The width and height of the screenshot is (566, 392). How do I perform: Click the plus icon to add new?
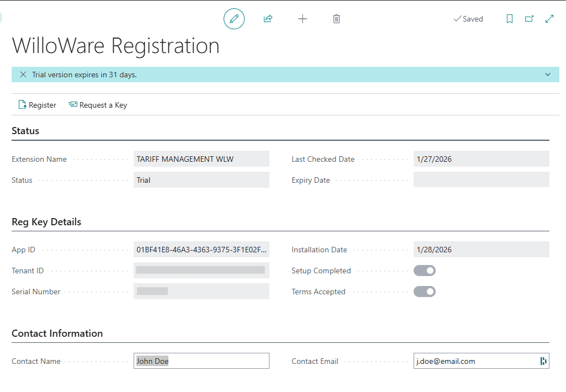pyautogui.click(x=302, y=19)
